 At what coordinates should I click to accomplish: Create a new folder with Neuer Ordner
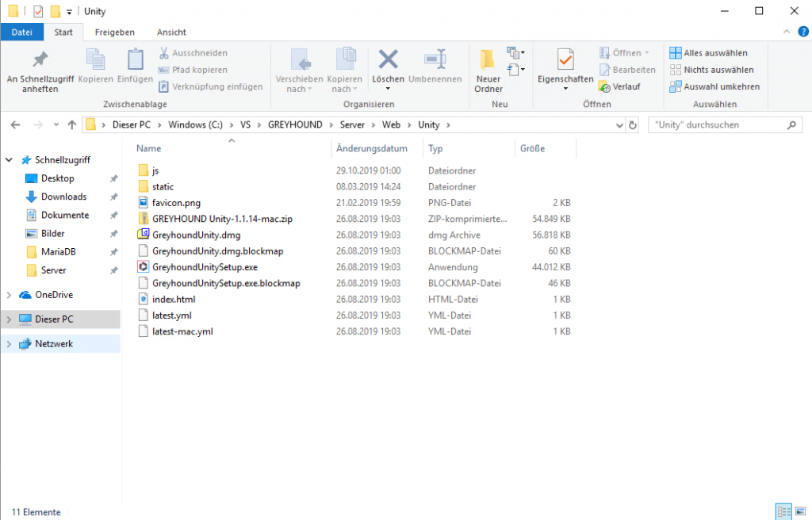(x=488, y=71)
